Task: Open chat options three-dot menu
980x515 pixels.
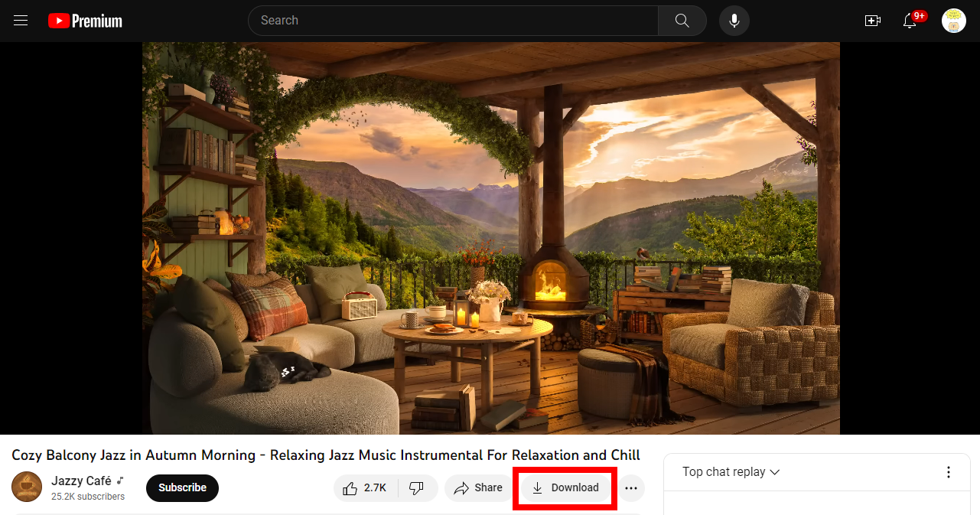Action: 949,472
